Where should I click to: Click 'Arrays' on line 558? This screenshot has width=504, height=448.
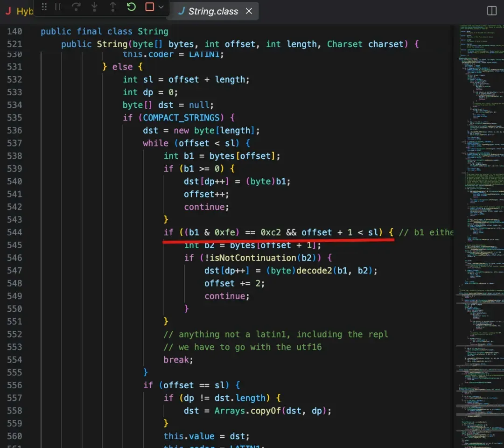pyautogui.click(x=230, y=411)
